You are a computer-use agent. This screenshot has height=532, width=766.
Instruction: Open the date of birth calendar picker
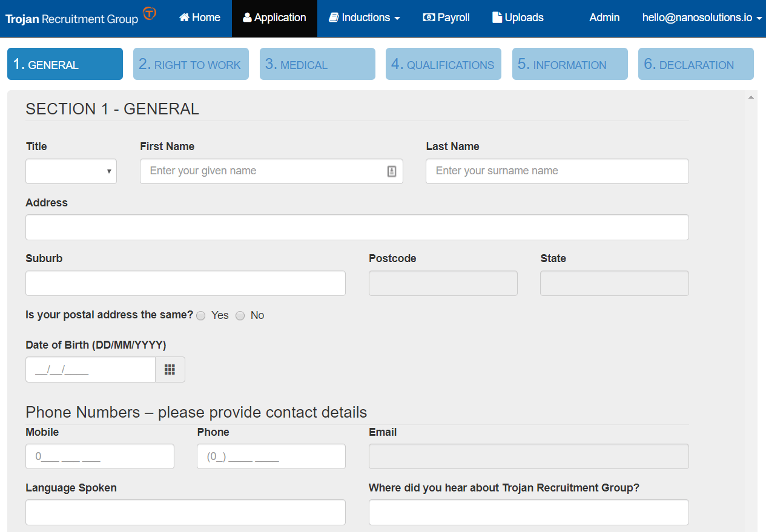(170, 369)
